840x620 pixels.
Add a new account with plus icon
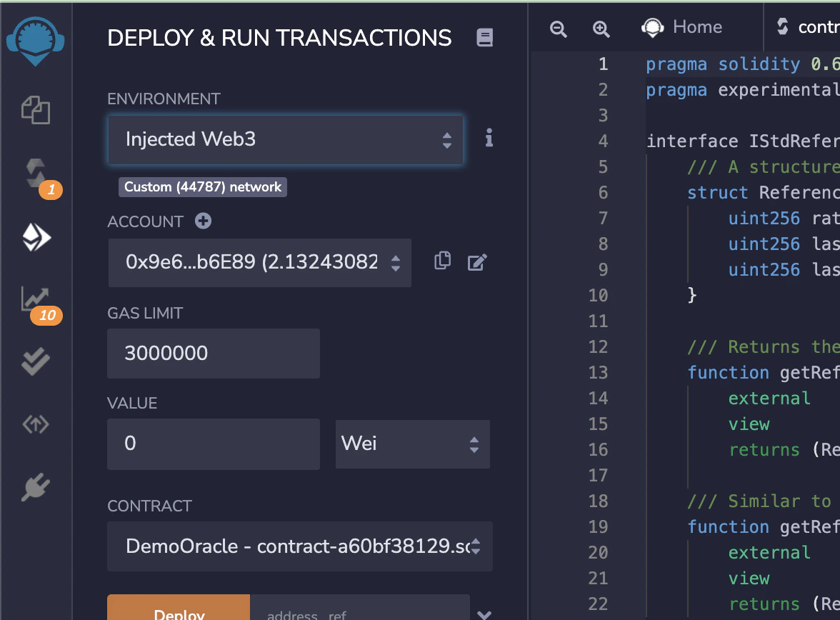(x=203, y=221)
